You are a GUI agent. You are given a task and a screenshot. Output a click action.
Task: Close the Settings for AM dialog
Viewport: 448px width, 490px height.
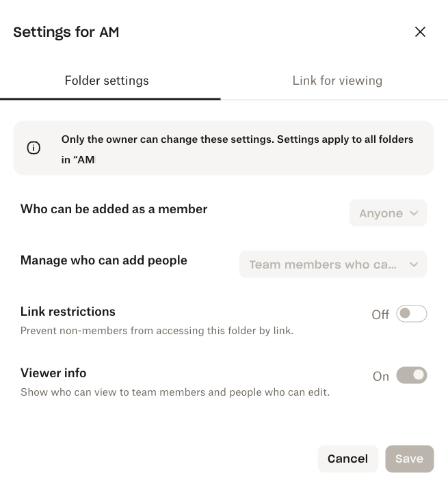coord(420,32)
